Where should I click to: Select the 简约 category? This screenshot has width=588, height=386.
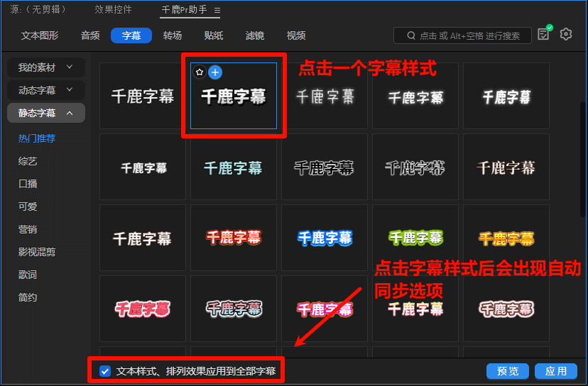[28, 297]
